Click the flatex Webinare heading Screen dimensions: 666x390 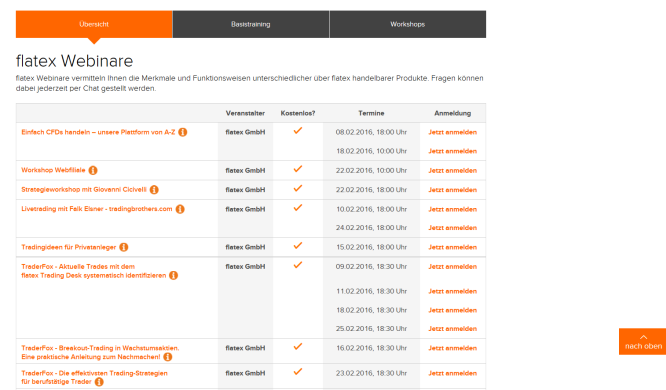74,61
